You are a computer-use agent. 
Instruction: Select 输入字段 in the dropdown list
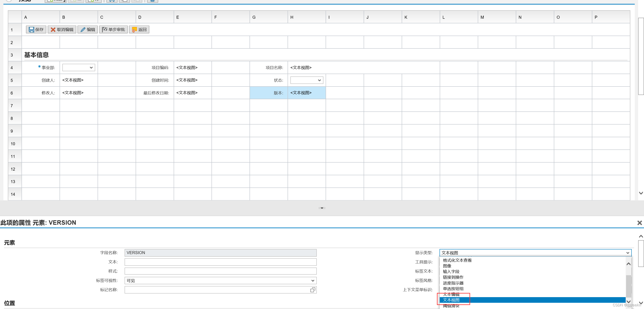pos(451,272)
